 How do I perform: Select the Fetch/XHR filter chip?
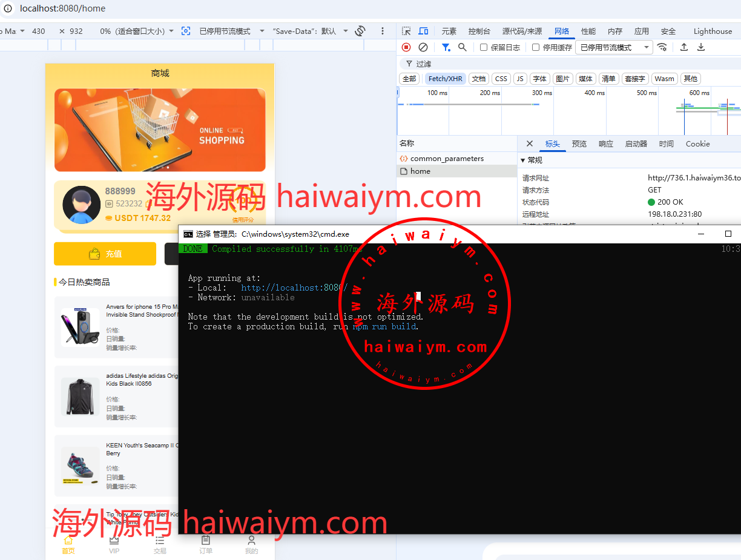click(445, 79)
